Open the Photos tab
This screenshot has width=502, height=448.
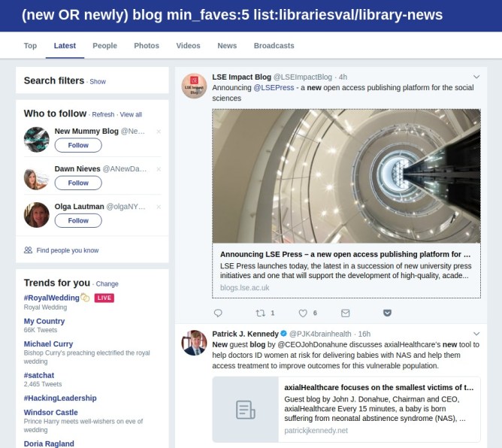(147, 46)
